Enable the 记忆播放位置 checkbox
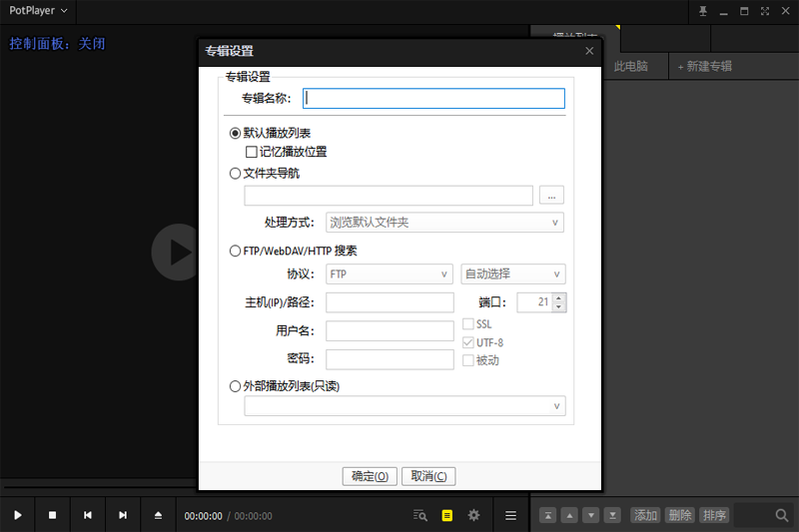The height and width of the screenshot is (532, 799). 252,152
